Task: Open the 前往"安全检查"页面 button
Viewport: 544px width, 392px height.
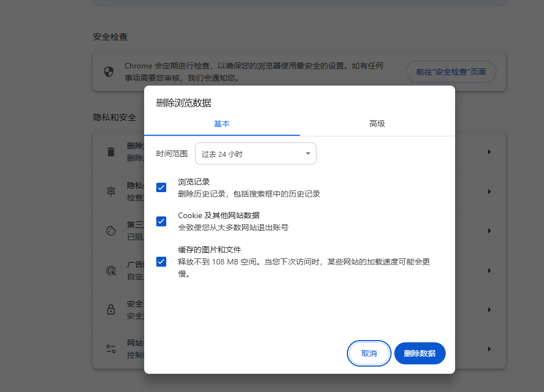Action: [451, 72]
